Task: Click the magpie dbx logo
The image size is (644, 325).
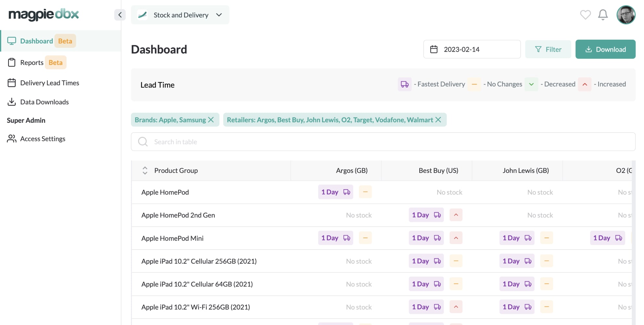Action: (x=43, y=14)
